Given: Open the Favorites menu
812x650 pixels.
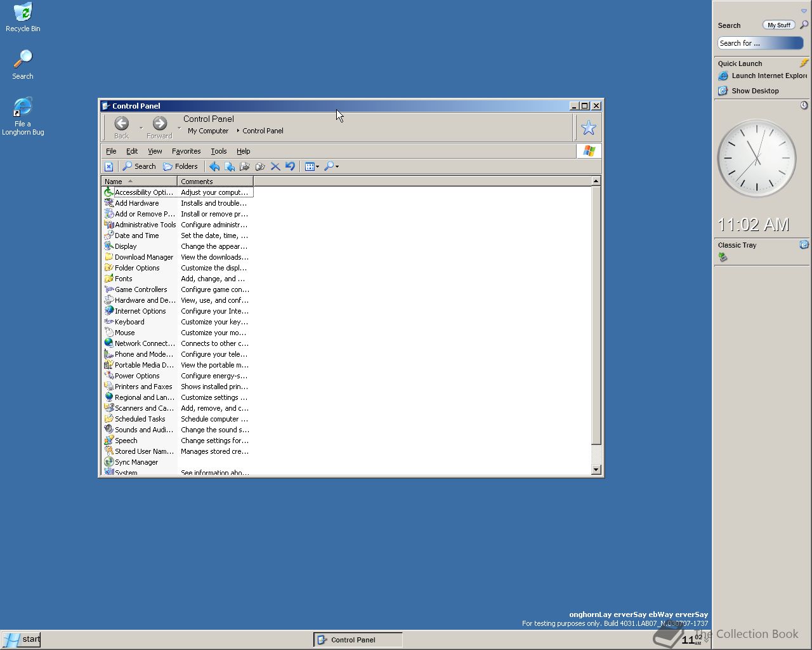Looking at the screenshot, I should [x=186, y=151].
